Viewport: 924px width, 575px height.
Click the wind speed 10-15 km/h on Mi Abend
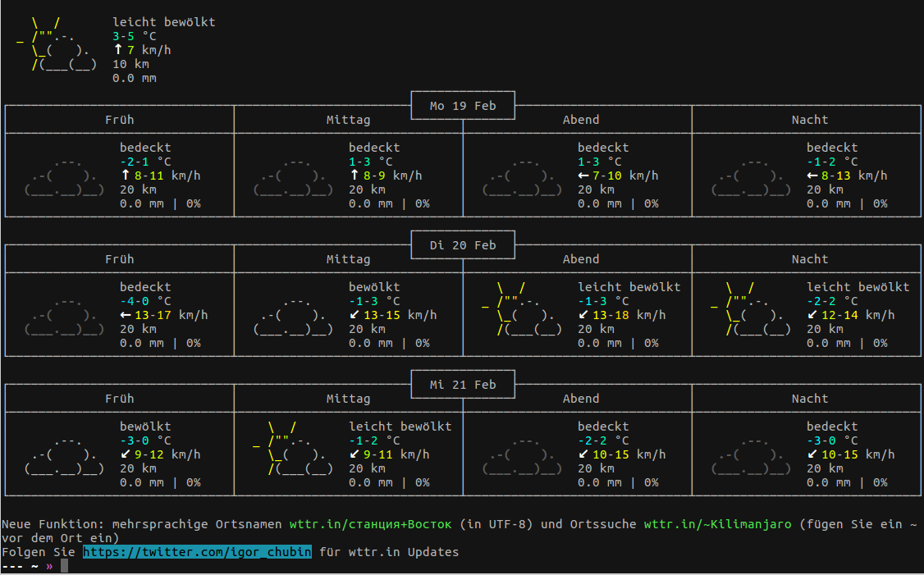pos(629,454)
